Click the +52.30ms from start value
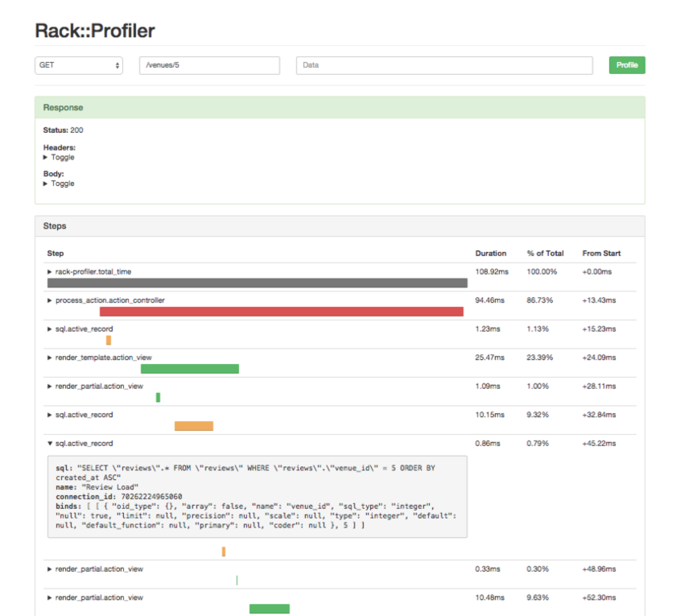 599,597
